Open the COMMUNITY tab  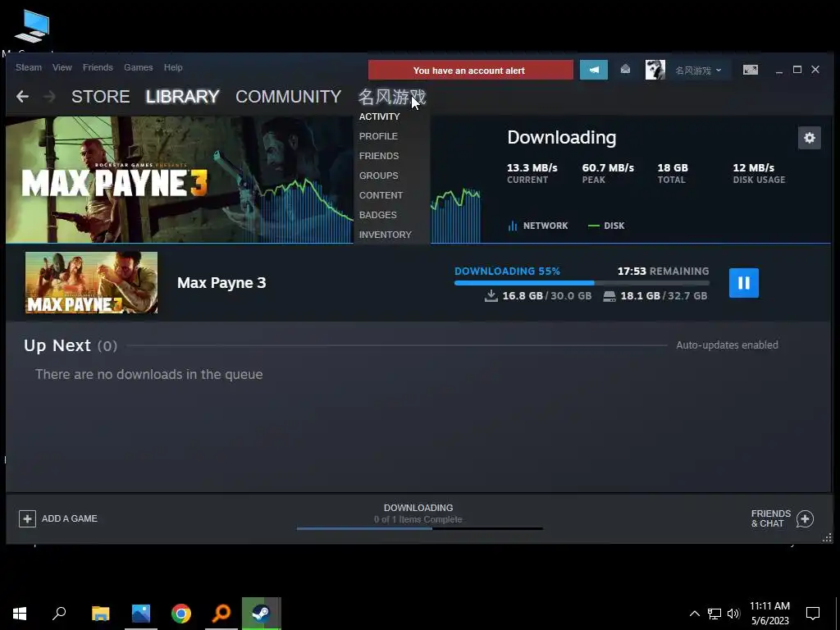[288, 97]
